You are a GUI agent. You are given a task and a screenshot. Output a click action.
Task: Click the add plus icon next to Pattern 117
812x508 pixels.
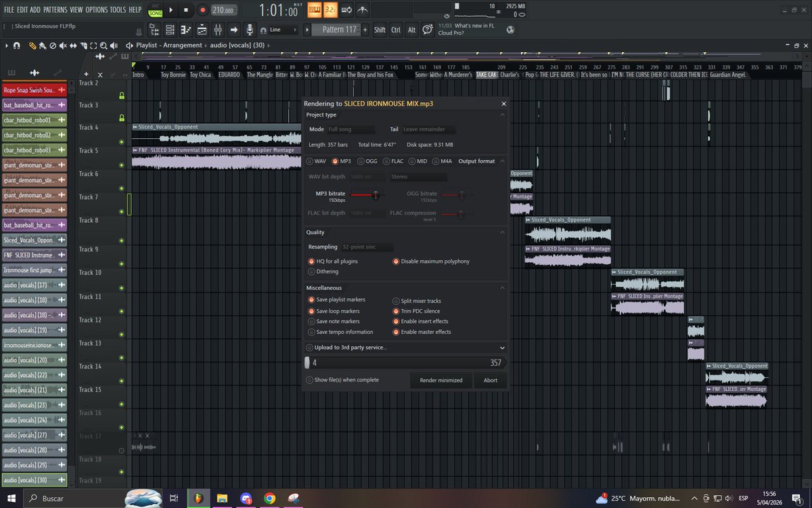[365, 29]
